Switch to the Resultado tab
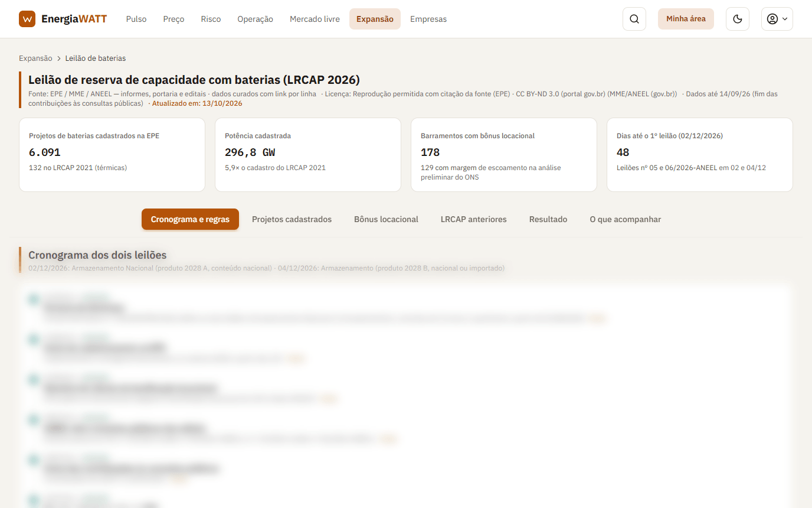Image resolution: width=812 pixels, height=508 pixels. [548, 219]
